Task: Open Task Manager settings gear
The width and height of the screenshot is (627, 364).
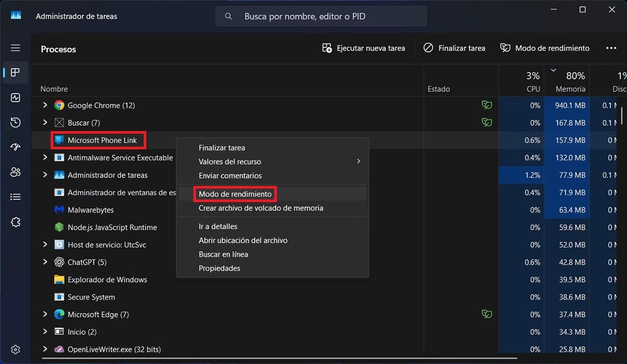Action: (x=15, y=349)
